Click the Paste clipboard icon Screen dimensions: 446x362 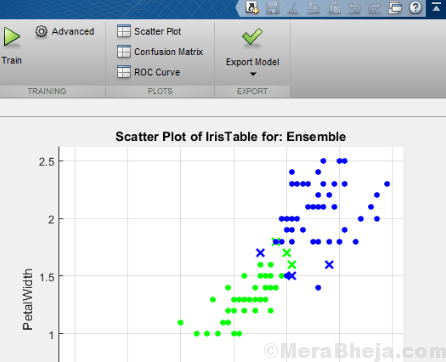pyautogui.click(x=334, y=7)
